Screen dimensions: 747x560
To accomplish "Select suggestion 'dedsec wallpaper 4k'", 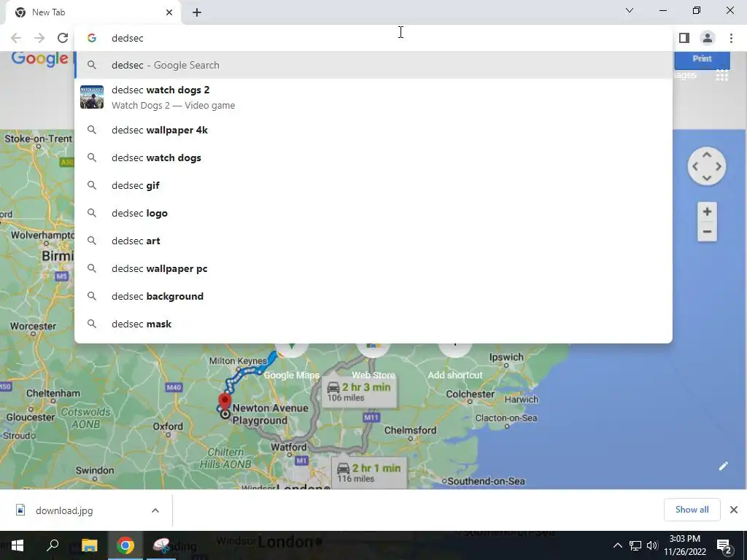I will pos(373,130).
